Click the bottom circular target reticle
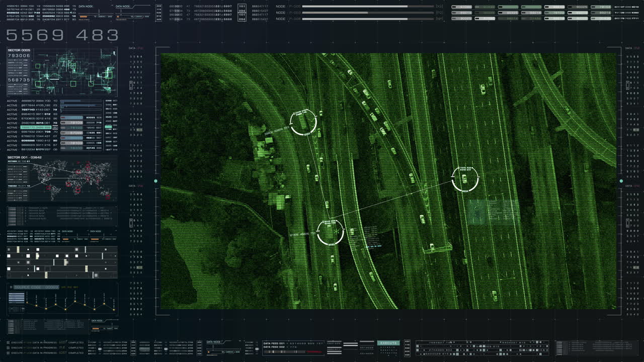The height and width of the screenshot is (362, 644). click(330, 232)
